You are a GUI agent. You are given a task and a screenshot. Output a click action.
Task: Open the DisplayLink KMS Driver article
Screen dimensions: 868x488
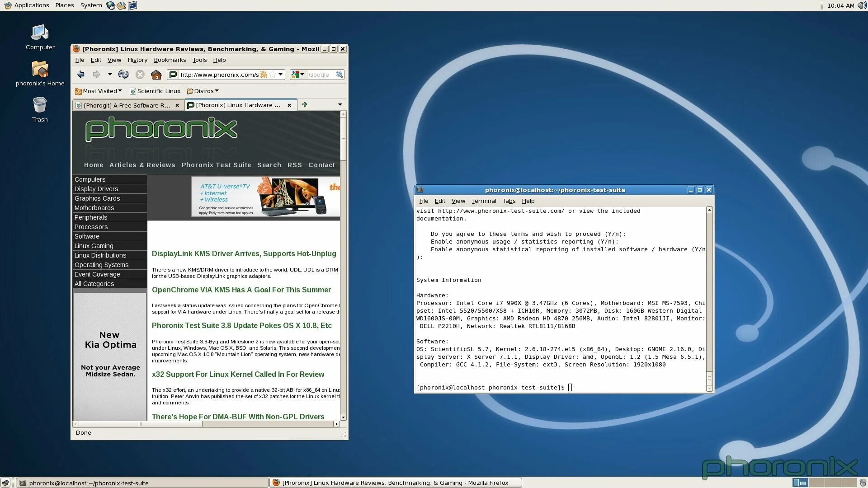244,254
